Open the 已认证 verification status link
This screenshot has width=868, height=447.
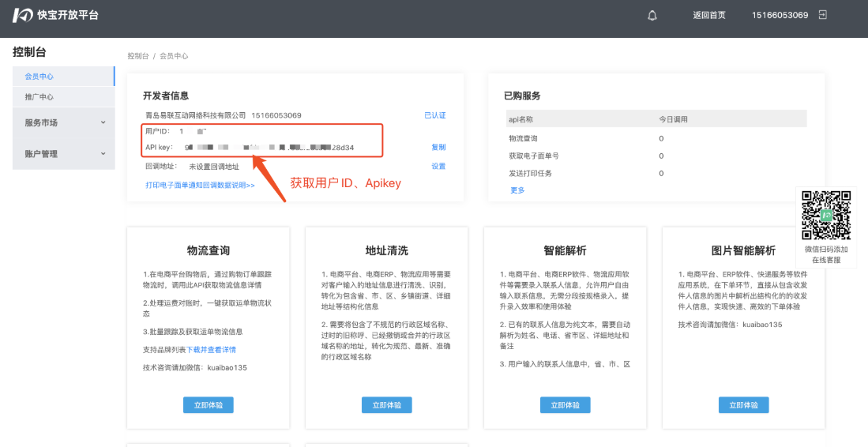click(435, 115)
